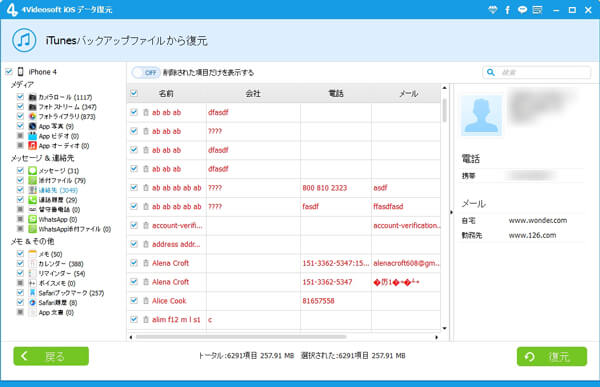
Task: Click the フォトストリーム icon
Action: pyautogui.click(x=33, y=106)
